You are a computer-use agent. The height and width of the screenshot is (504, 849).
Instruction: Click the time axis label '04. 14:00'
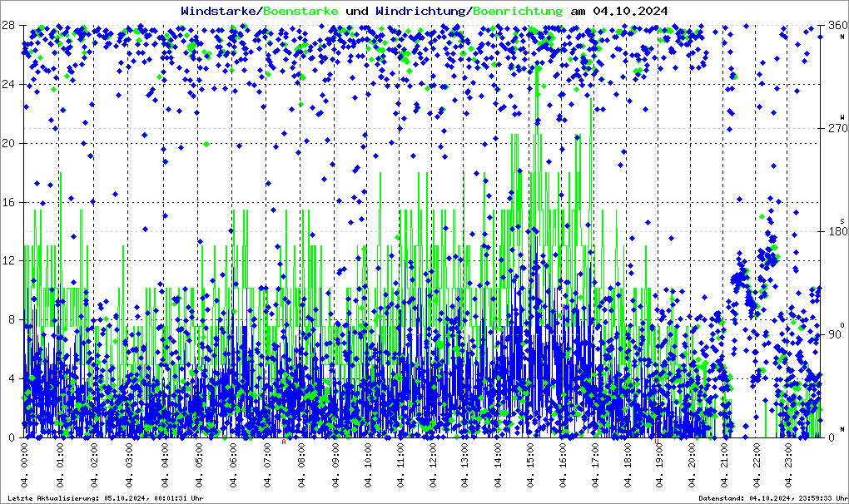(498, 465)
